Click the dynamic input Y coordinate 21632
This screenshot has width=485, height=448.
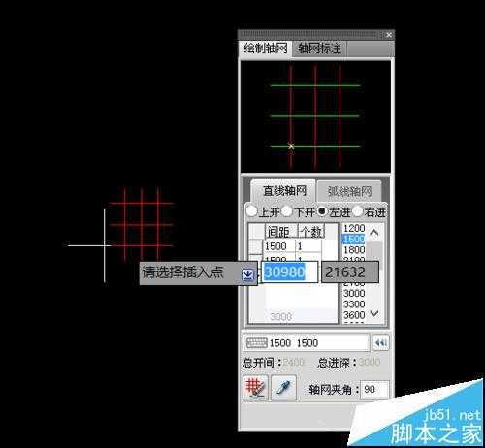tap(350, 272)
